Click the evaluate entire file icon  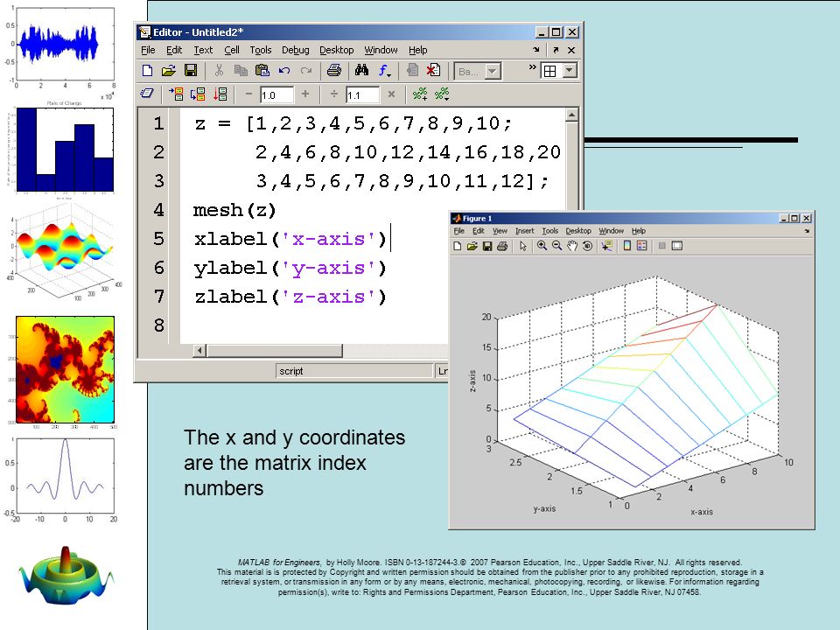click(x=220, y=94)
